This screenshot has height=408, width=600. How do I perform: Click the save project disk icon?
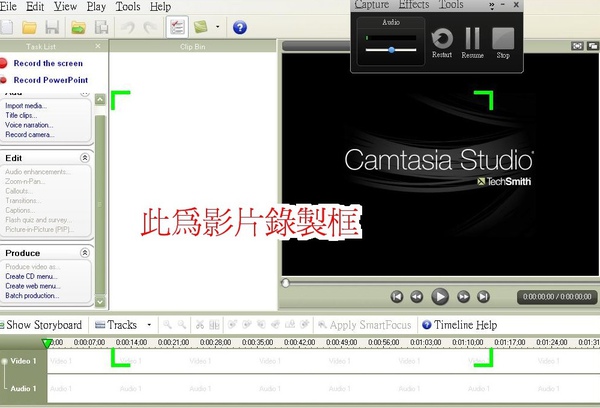tap(52, 28)
